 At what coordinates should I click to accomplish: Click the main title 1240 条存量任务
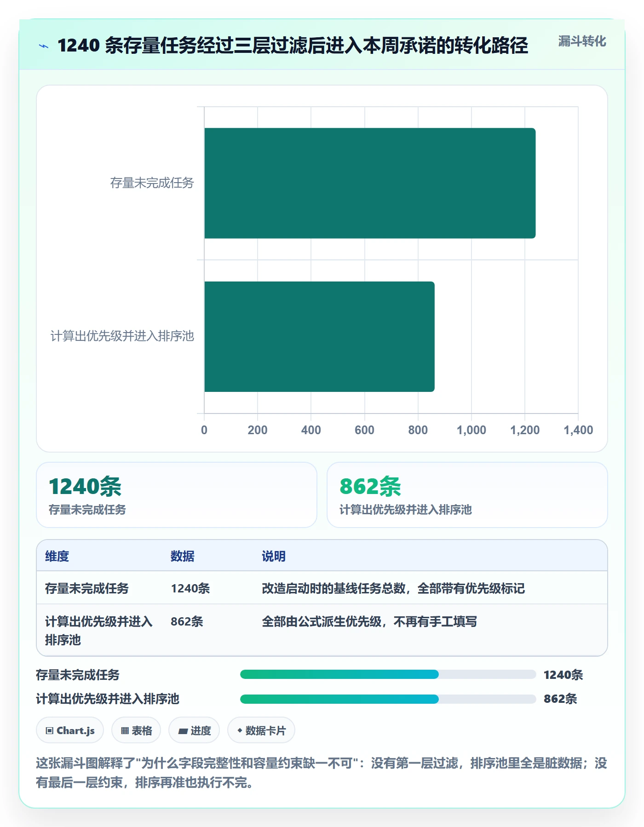click(293, 46)
